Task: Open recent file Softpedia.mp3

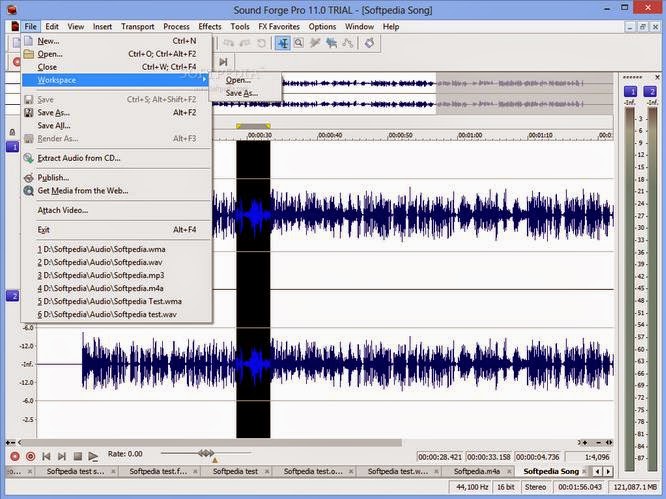Action: click(x=116, y=275)
